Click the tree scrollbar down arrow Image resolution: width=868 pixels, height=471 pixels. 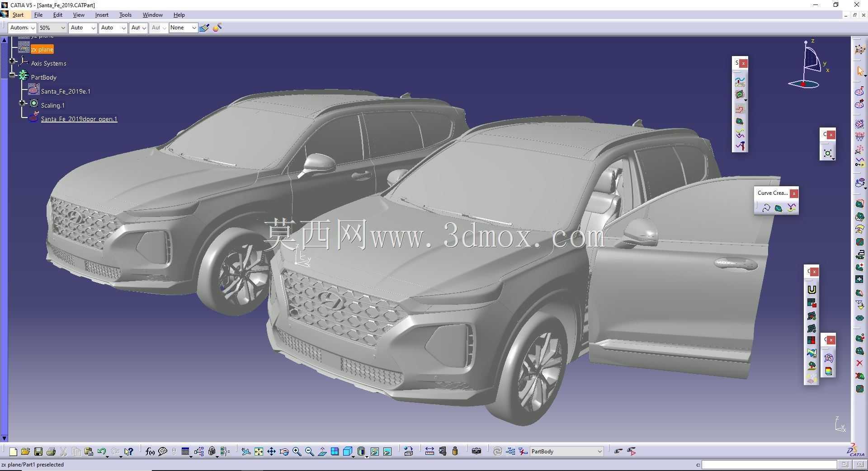tap(4, 438)
